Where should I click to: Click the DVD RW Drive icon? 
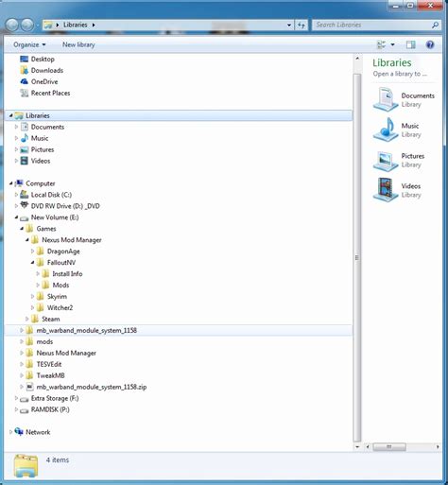[25, 205]
